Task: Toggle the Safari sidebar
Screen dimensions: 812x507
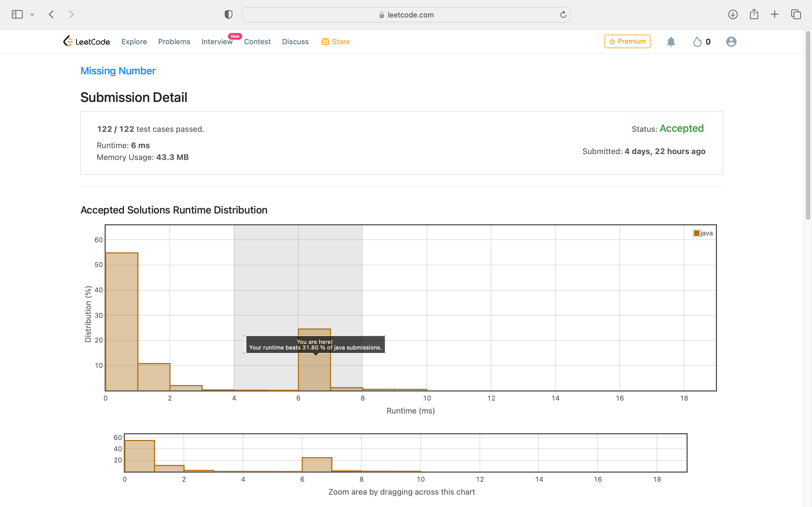Action: pyautogui.click(x=17, y=14)
